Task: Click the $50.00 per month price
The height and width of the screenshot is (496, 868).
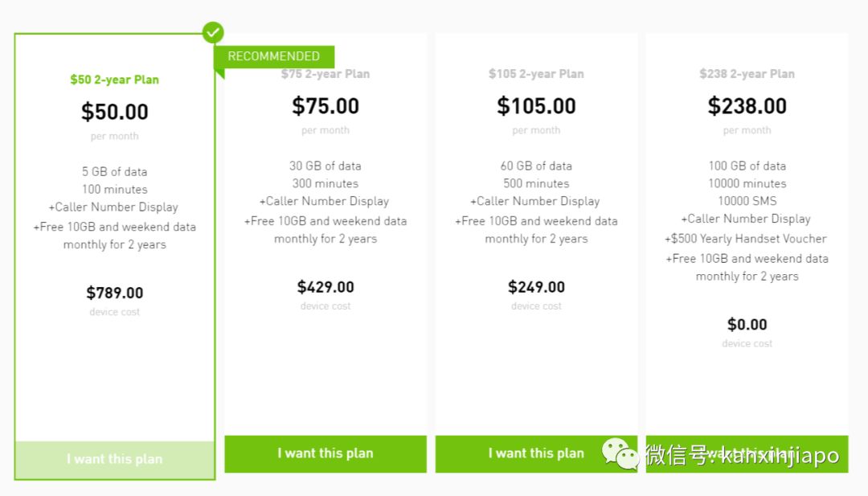Action: click(x=115, y=112)
